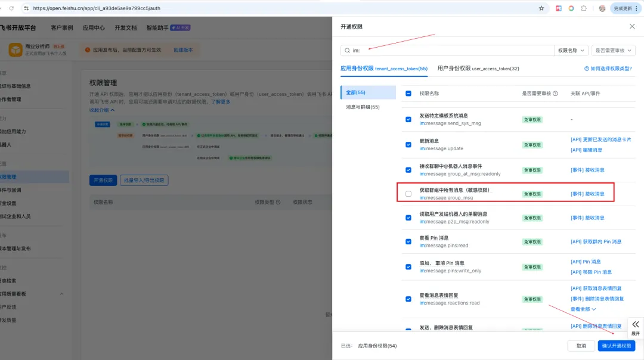644x360 pixels.
Task: Uncheck 查看 Pin 消息 checkbox
Action: [x=408, y=242]
